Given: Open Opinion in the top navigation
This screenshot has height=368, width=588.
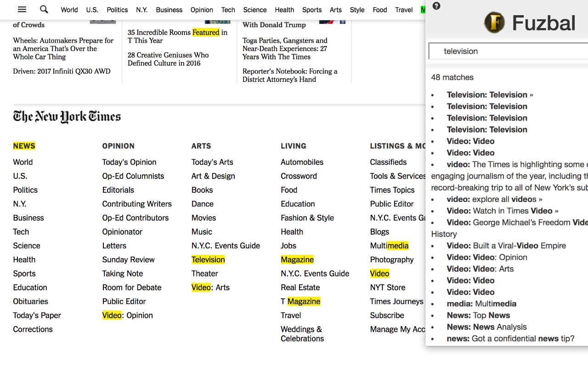Looking at the screenshot, I should click(x=202, y=10).
